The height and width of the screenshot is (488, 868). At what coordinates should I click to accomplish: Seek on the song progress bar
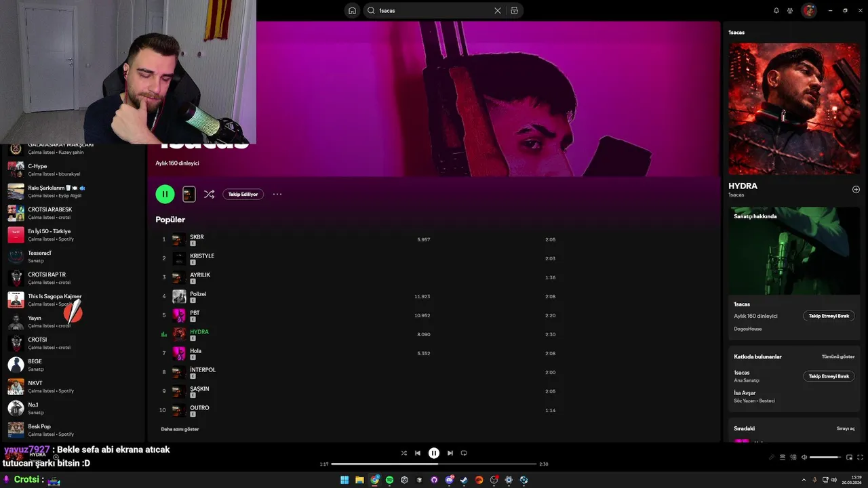pos(434,464)
